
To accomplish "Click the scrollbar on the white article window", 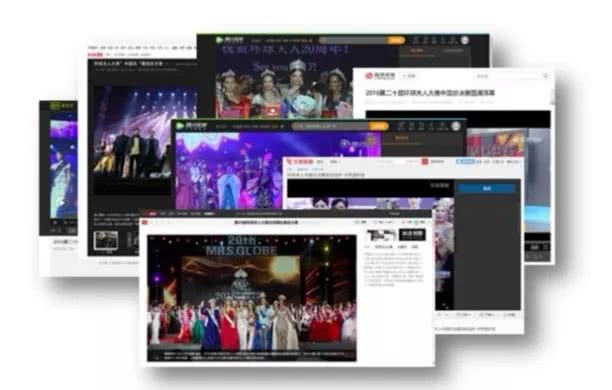I will coord(552,96).
